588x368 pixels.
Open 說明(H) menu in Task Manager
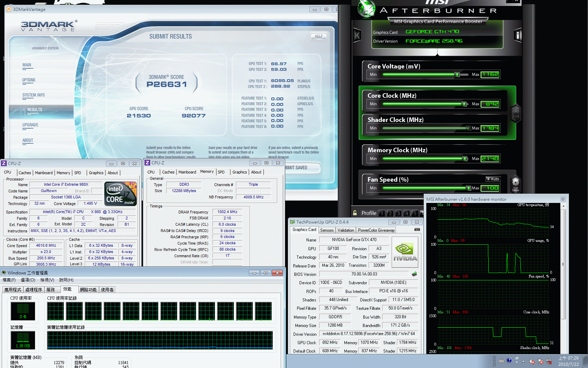66,280
